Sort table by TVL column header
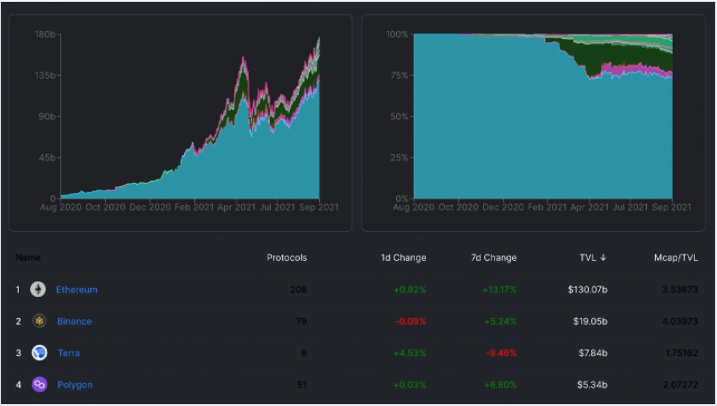717x406 pixels. tap(593, 258)
